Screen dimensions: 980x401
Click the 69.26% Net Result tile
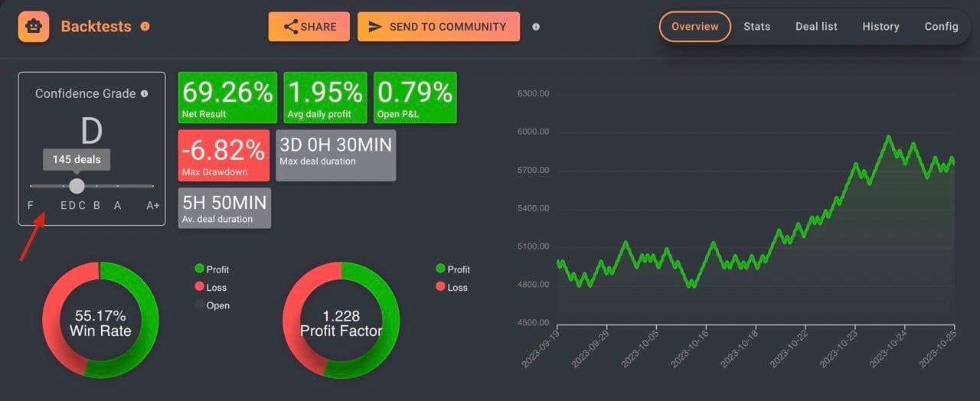227,98
